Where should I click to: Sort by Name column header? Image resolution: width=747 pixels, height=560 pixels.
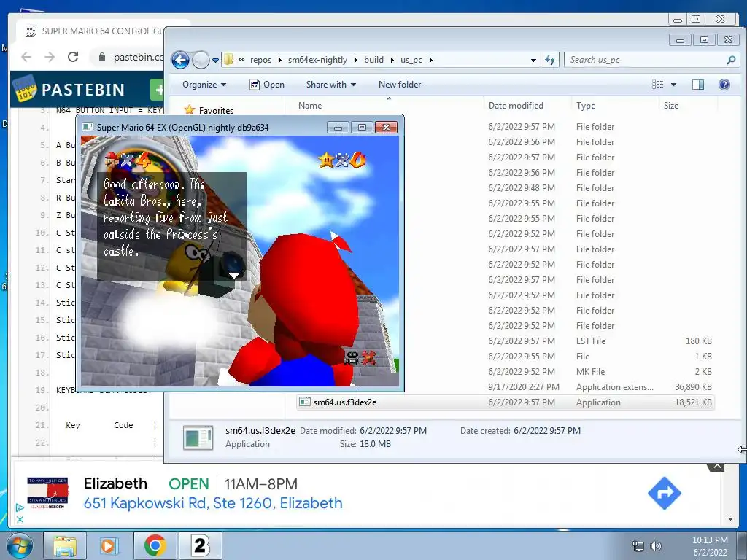click(x=310, y=106)
